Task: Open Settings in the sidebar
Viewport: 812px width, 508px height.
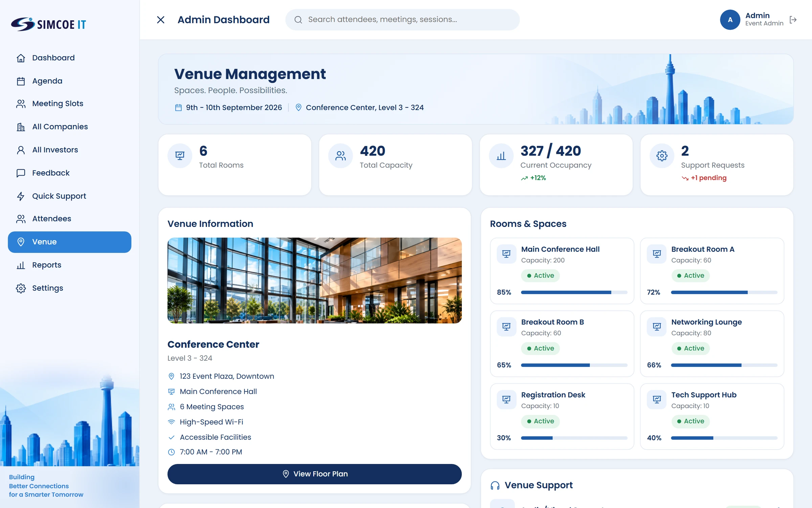Action: pos(69,288)
